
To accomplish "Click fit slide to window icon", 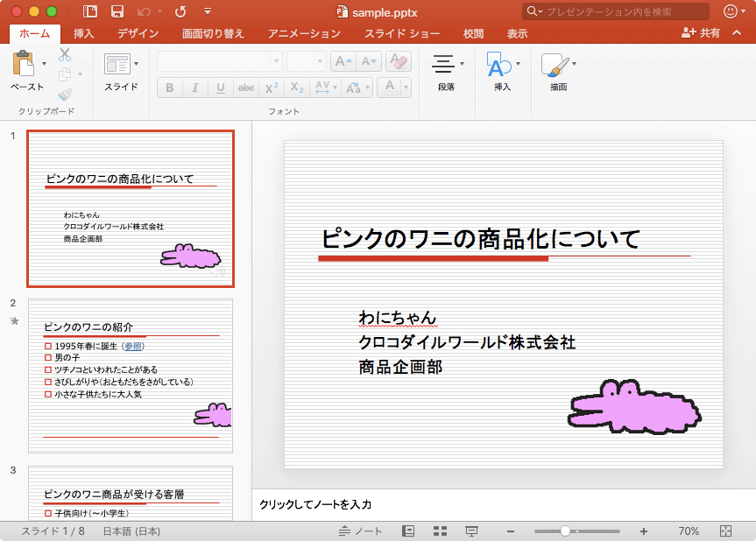I will pos(725,531).
